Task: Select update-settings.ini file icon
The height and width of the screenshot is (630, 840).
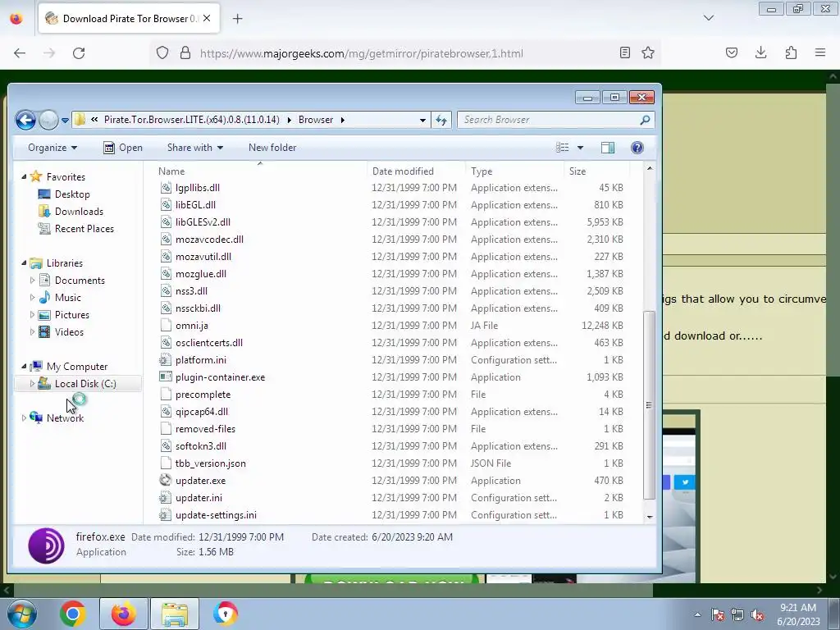Action: [x=166, y=515]
